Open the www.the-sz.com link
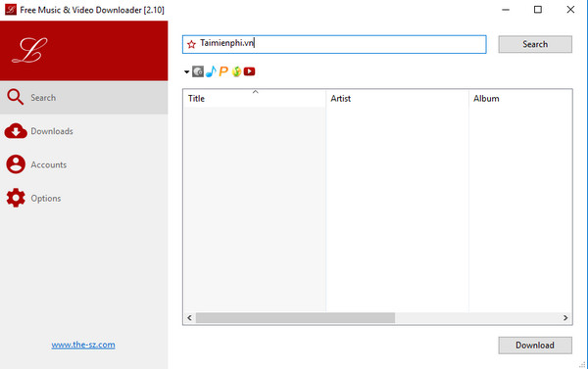Image resolution: width=588 pixels, height=369 pixels. (x=83, y=345)
